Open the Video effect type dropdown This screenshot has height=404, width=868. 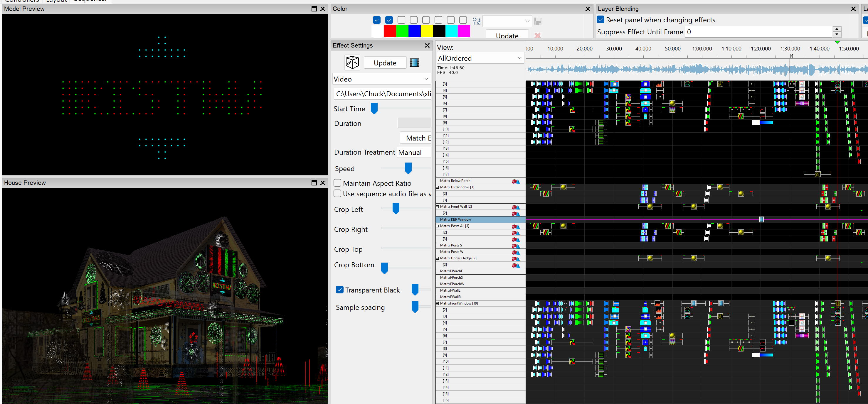pyautogui.click(x=381, y=79)
